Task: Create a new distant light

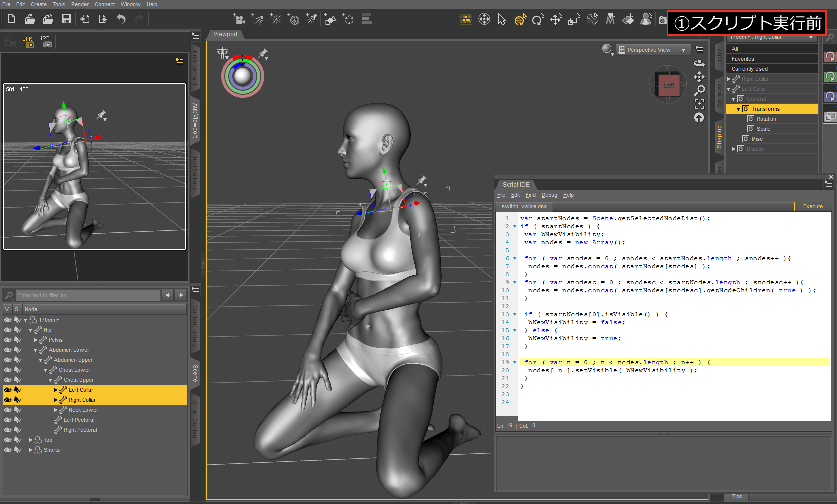Action: tap(257, 19)
